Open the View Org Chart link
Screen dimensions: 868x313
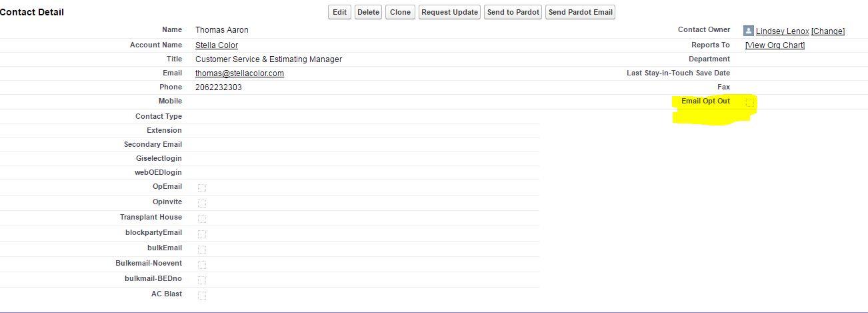[x=775, y=45]
